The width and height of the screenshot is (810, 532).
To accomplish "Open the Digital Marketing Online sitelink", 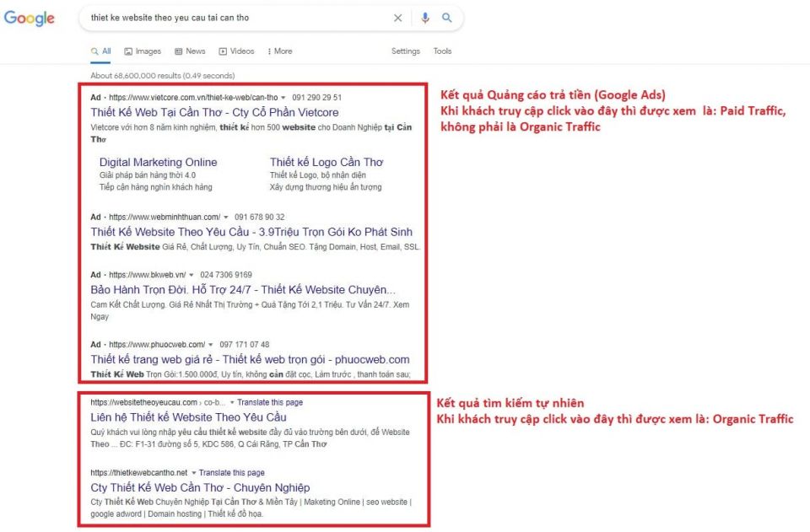I will pyautogui.click(x=158, y=162).
